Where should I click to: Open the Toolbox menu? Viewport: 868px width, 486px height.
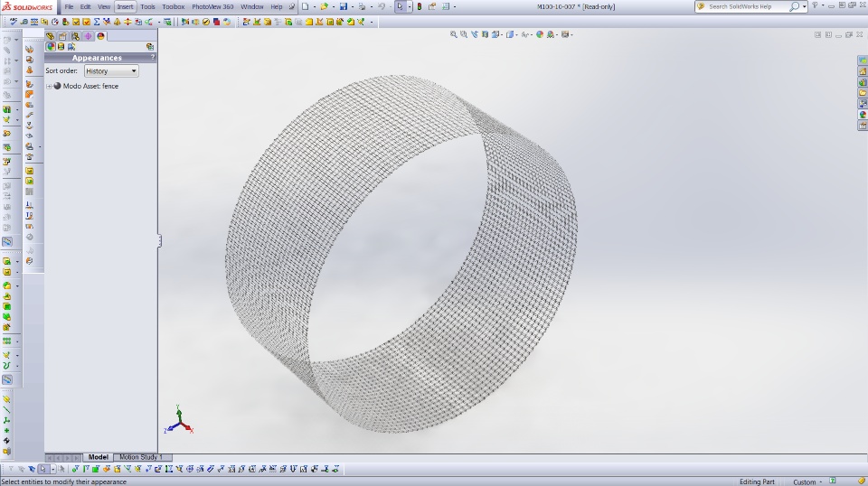[x=174, y=6]
